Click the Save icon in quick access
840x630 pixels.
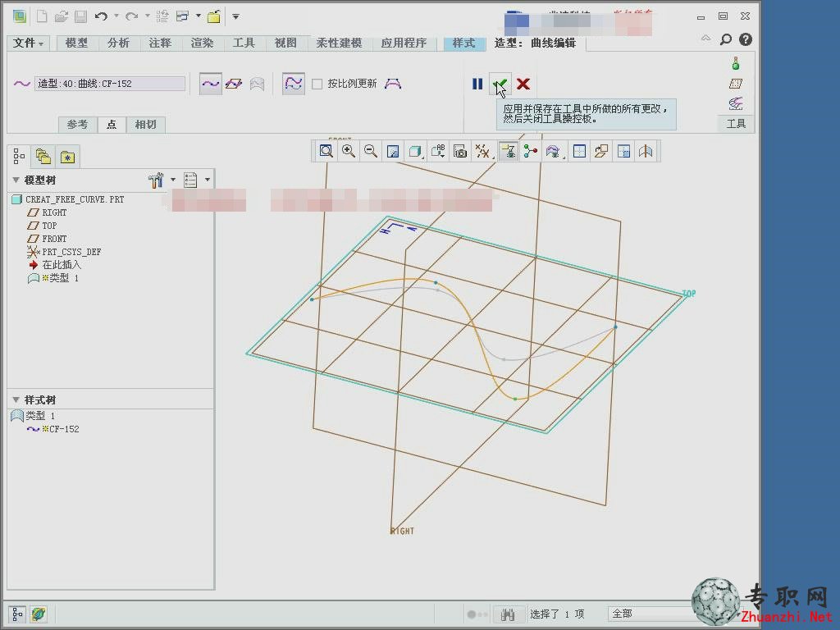(x=80, y=16)
